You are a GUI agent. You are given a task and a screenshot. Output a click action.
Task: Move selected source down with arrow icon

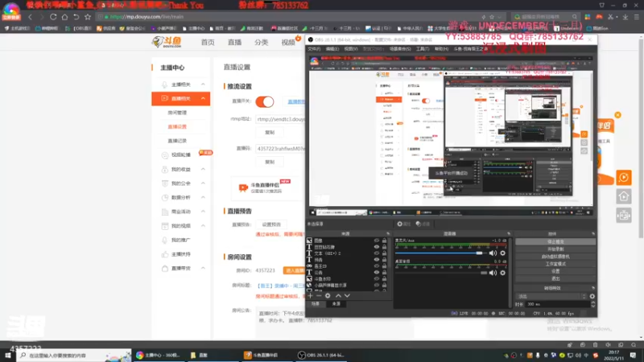coord(347,295)
